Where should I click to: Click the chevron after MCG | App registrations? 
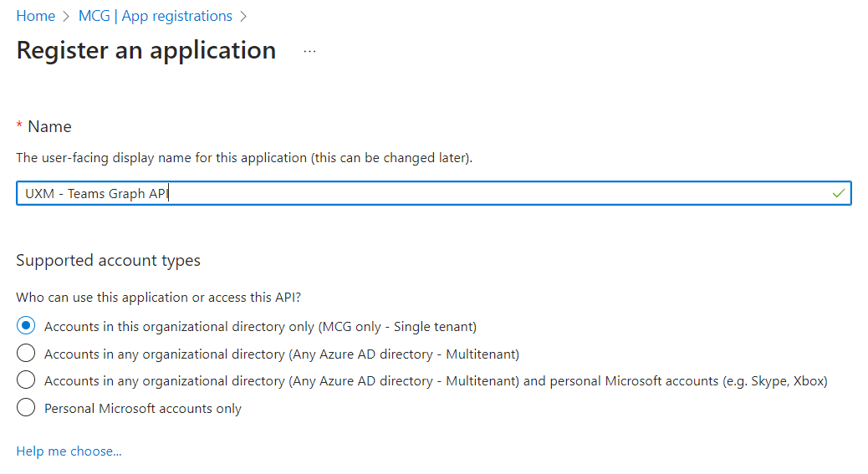[244, 16]
